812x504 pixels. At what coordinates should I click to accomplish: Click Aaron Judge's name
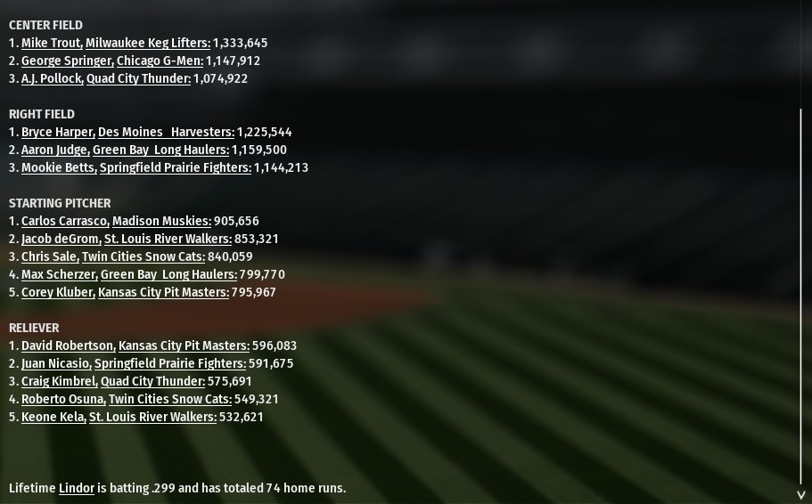[55, 150]
